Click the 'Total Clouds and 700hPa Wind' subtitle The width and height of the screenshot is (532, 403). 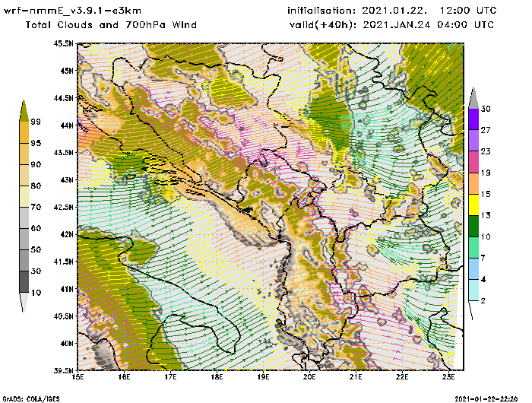111,25
